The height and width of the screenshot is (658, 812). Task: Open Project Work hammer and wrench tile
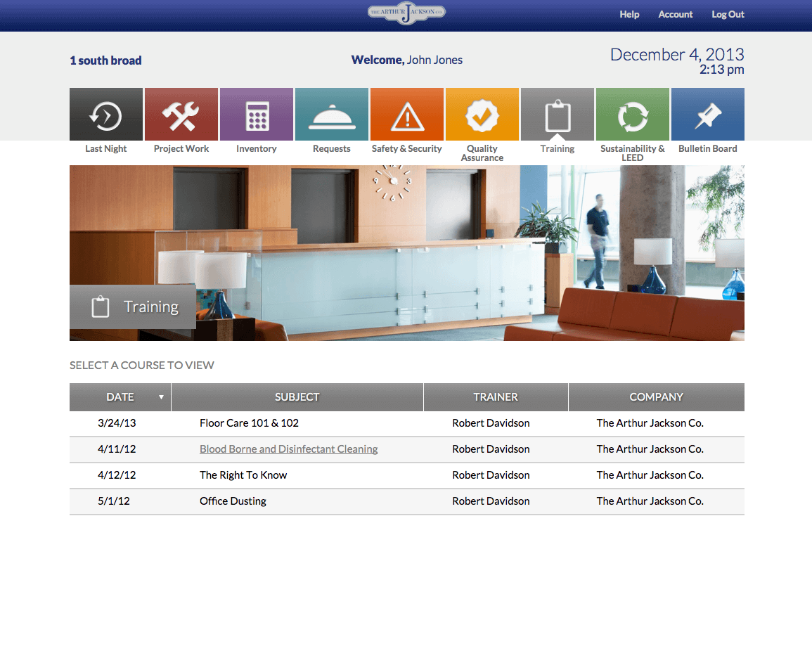(x=181, y=115)
